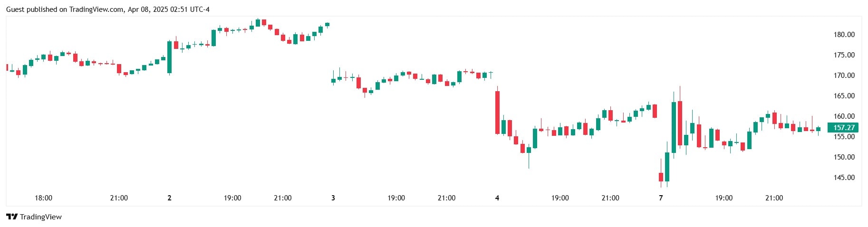Select the 145.00 price axis label
This screenshot has width=868, height=227.
(844, 178)
